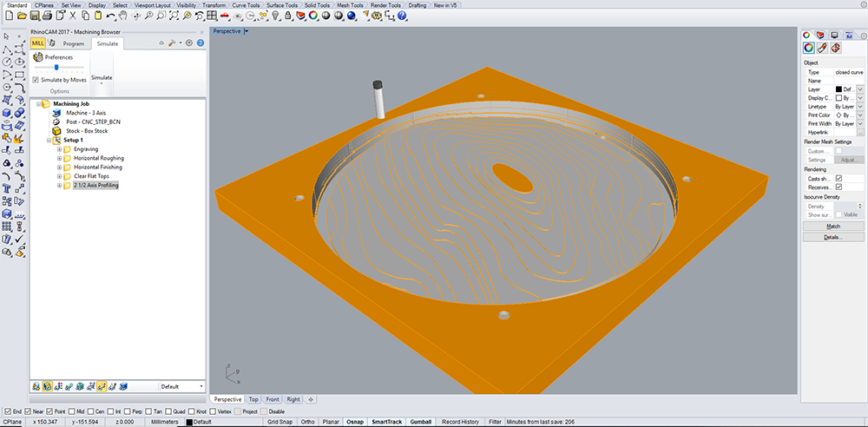
Task: Expand the Horizontal Finishing folder
Action: 59,167
